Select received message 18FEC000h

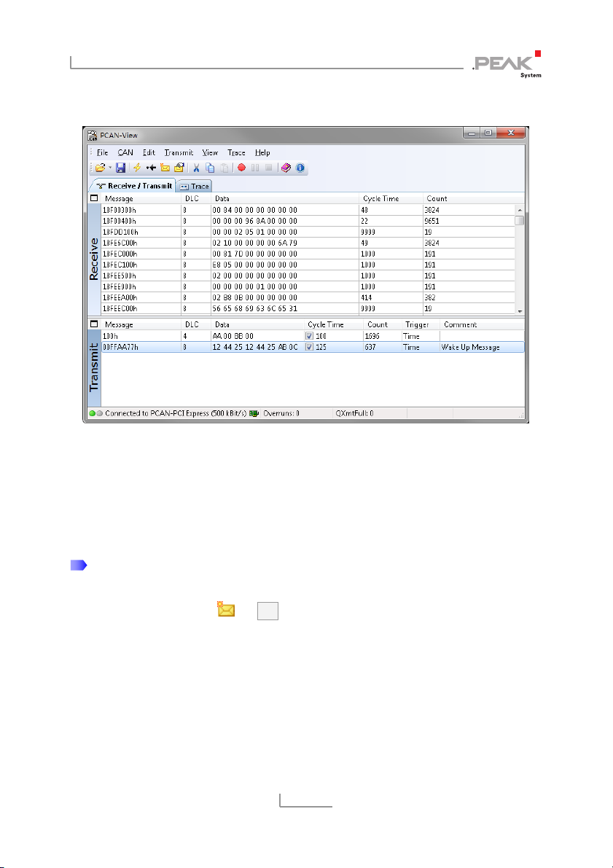coord(308,254)
